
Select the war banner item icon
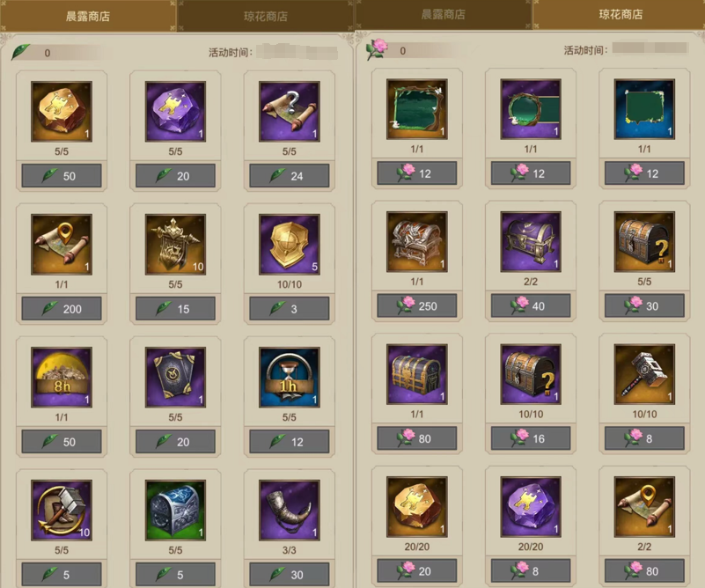click(175, 244)
